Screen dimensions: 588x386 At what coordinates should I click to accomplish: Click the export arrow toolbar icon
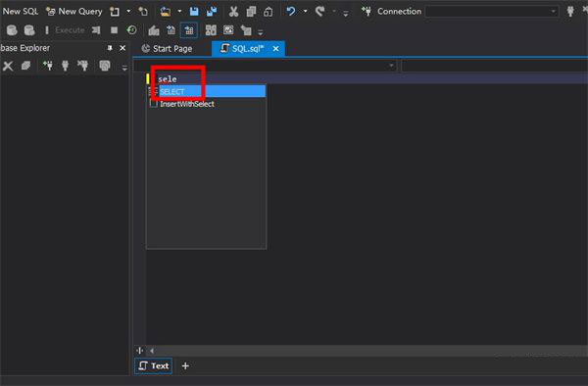[171, 30]
